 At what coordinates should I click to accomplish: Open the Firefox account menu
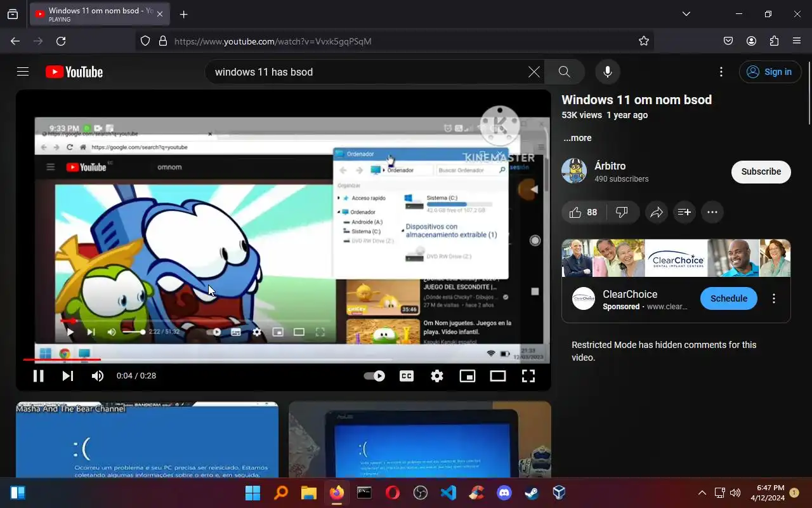[x=751, y=41]
